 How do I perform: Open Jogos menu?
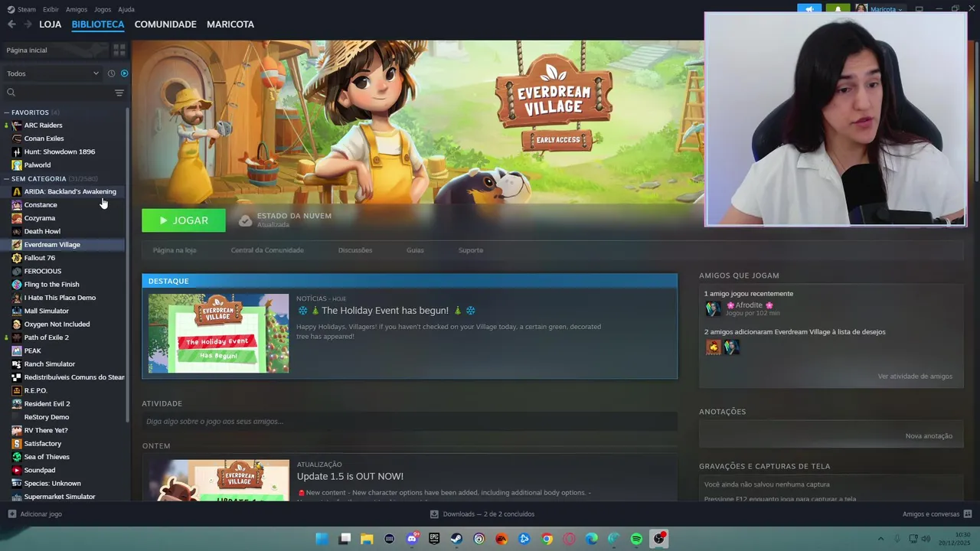[103, 9]
